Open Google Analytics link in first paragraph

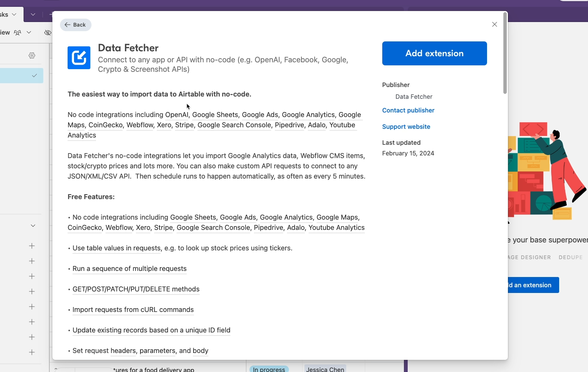308,115
